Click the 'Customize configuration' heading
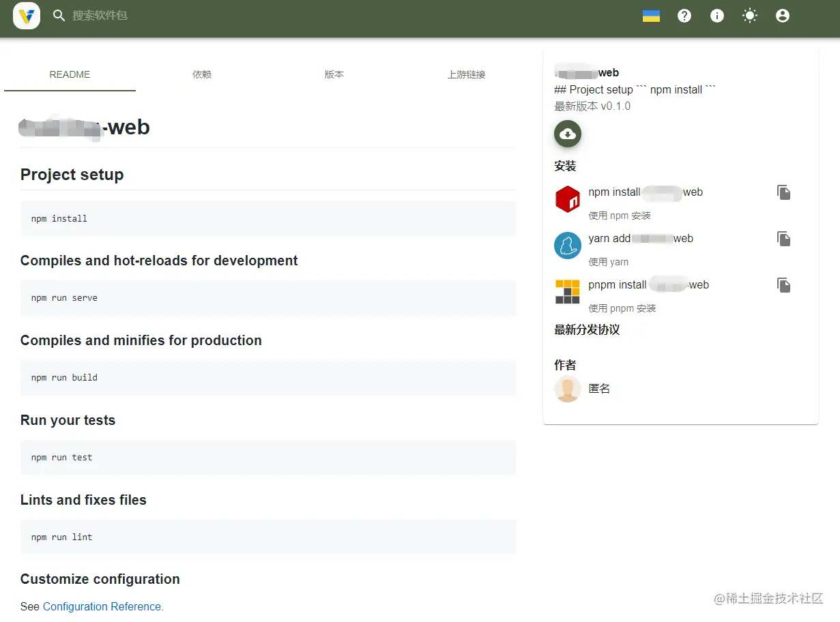This screenshot has width=840, height=622. [100, 579]
